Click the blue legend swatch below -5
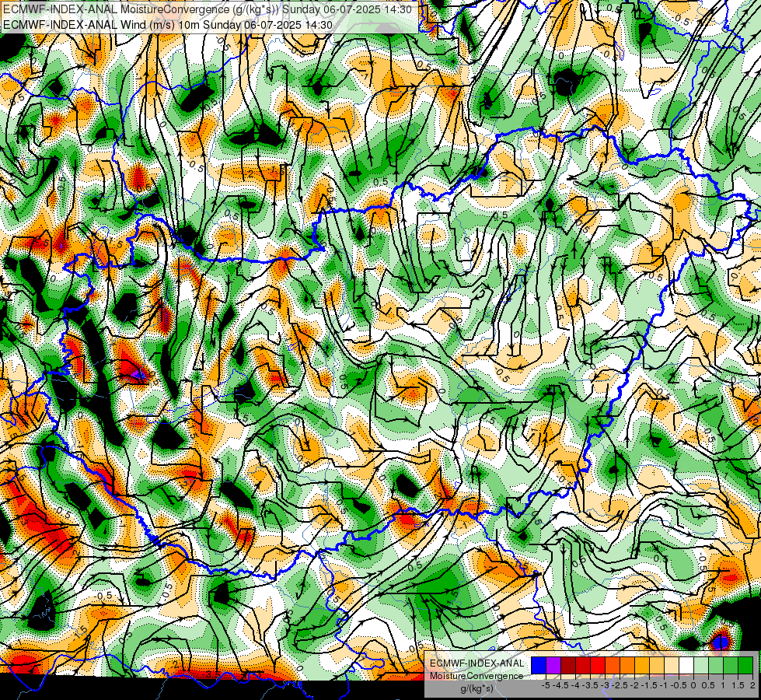This screenshot has width=761, height=700. (x=539, y=665)
